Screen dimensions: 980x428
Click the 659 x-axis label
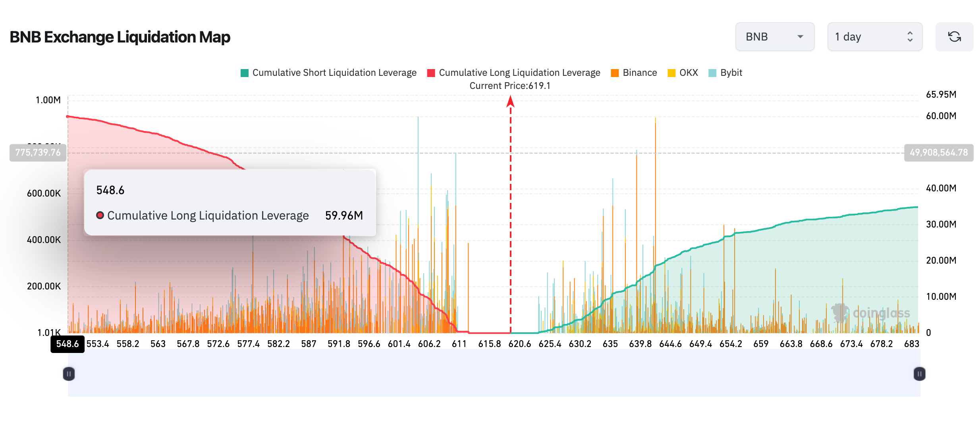tap(761, 344)
